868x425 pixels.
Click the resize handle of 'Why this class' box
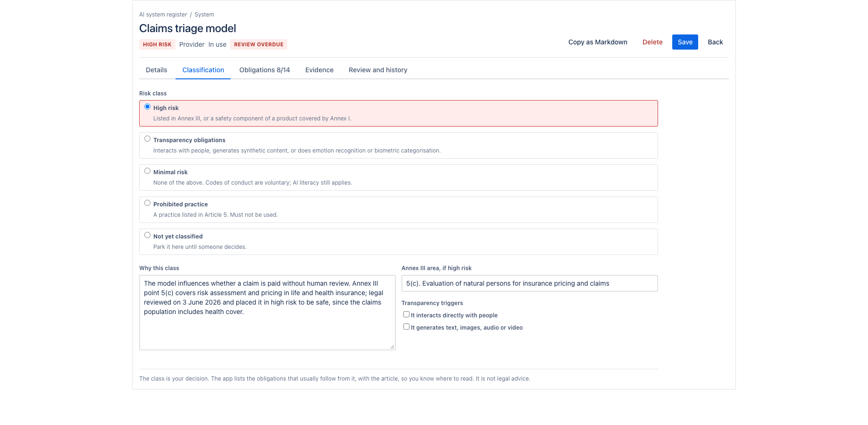[x=392, y=347]
